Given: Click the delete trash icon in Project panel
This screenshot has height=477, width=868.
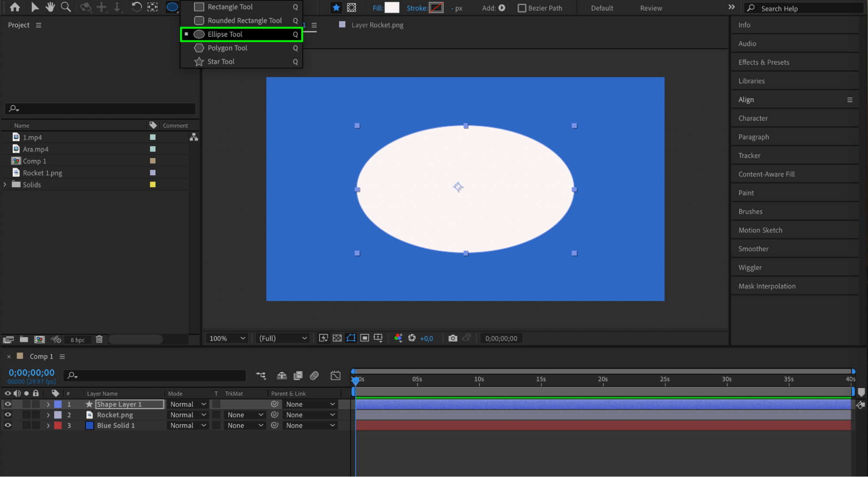Looking at the screenshot, I should (99, 339).
